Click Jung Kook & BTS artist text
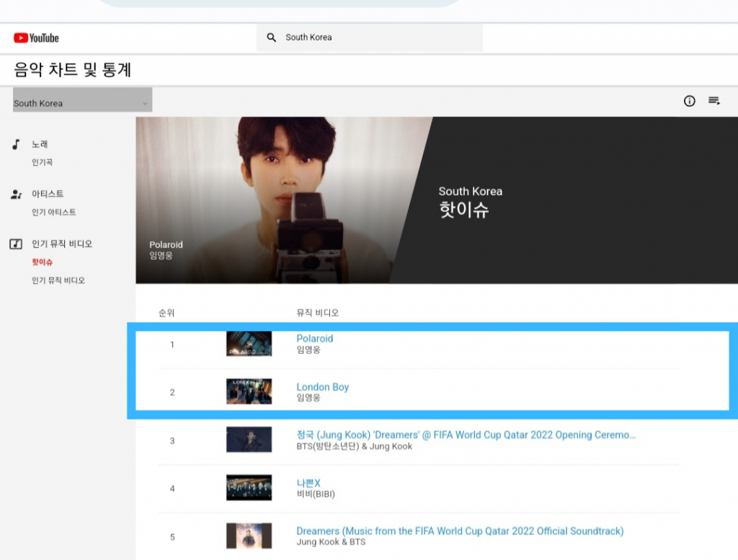 coord(331,542)
